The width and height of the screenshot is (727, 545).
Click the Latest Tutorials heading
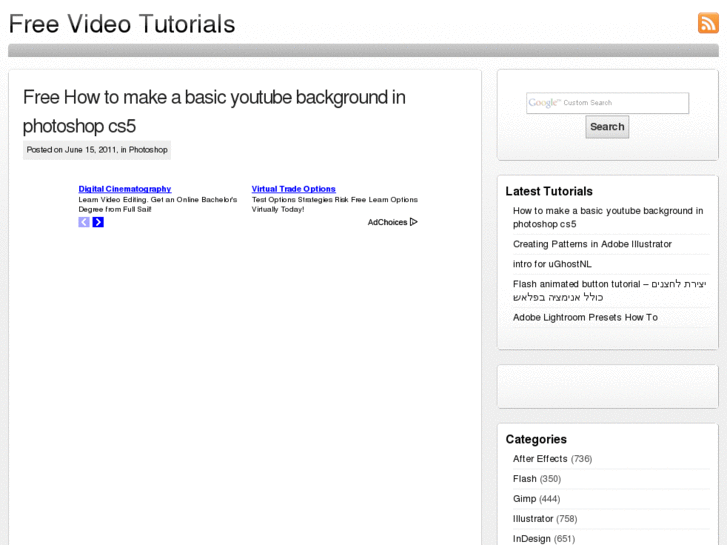pyautogui.click(x=549, y=191)
